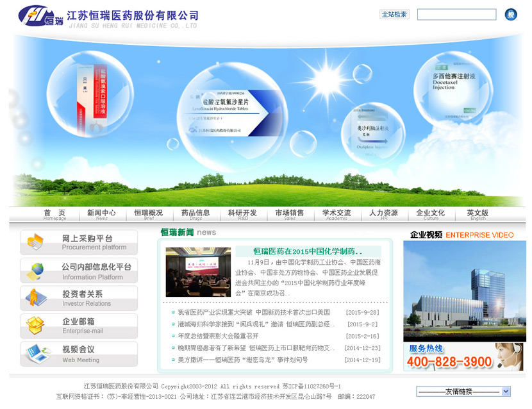Open the 新闻中心 News menu item
Image resolution: width=532 pixels, height=409 pixels.
(101, 215)
